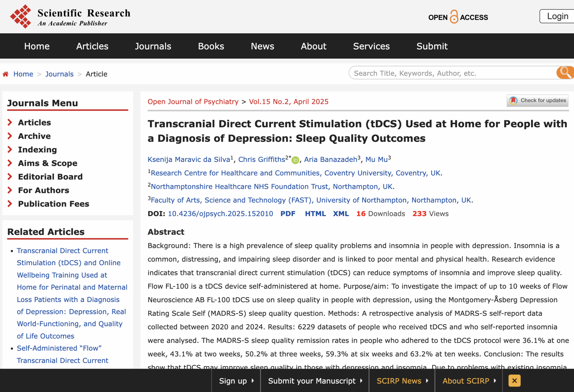Open the Articles nav menu item
Viewport: 574px width, 392px height.
pos(92,46)
